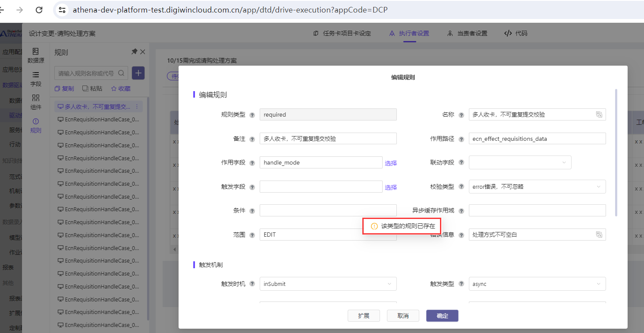Image resolution: width=644 pixels, height=333 pixels.
Task: Show help tooltip for 触发字段
Action: point(252,187)
